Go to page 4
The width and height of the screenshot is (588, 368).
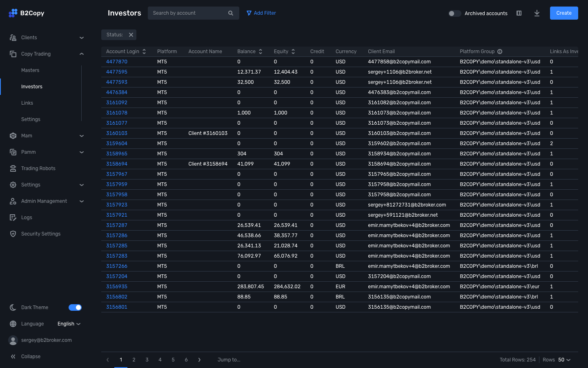(x=160, y=360)
